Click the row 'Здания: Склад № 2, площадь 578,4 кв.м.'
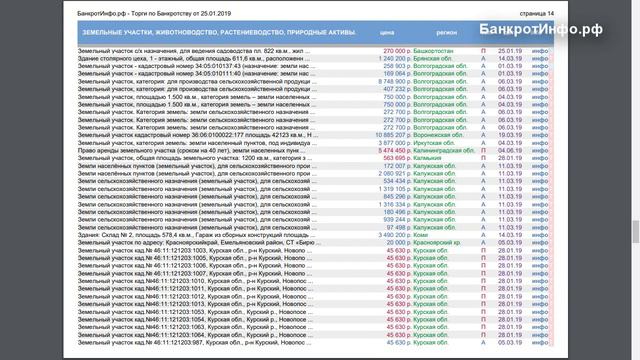Image resolution: width=640 pixels, height=360 pixels. [316, 235]
